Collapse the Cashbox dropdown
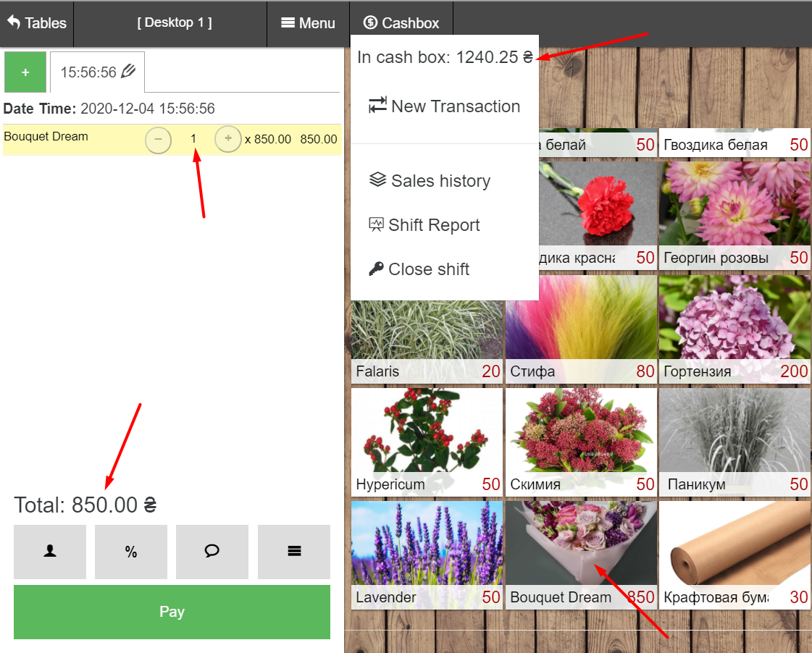The width and height of the screenshot is (812, 653). click(401, 23)
